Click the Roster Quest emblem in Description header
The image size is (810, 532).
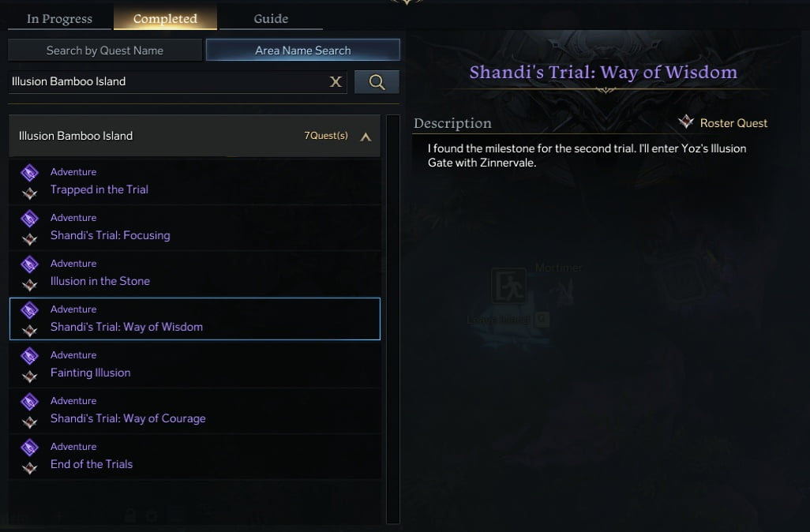coord(686,122)
